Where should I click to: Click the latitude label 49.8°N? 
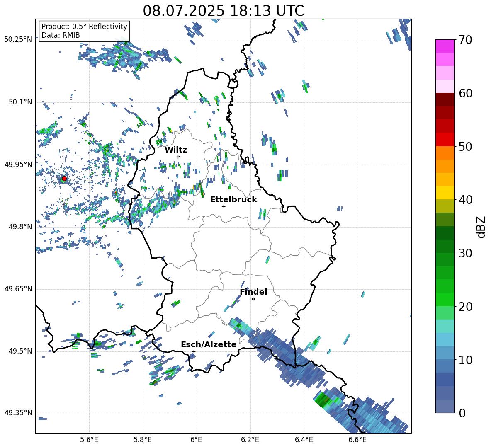point(20,227)
